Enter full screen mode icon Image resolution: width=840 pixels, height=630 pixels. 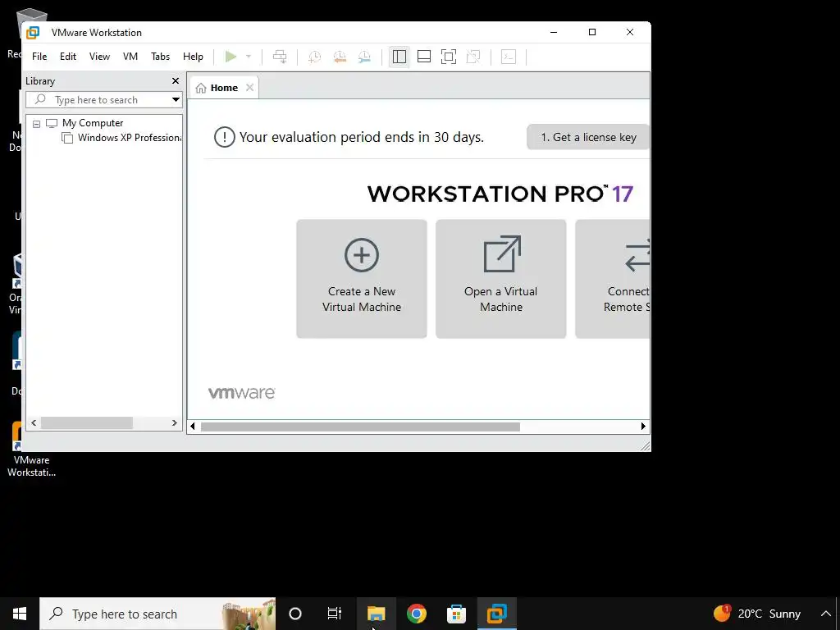click(449, 57)
